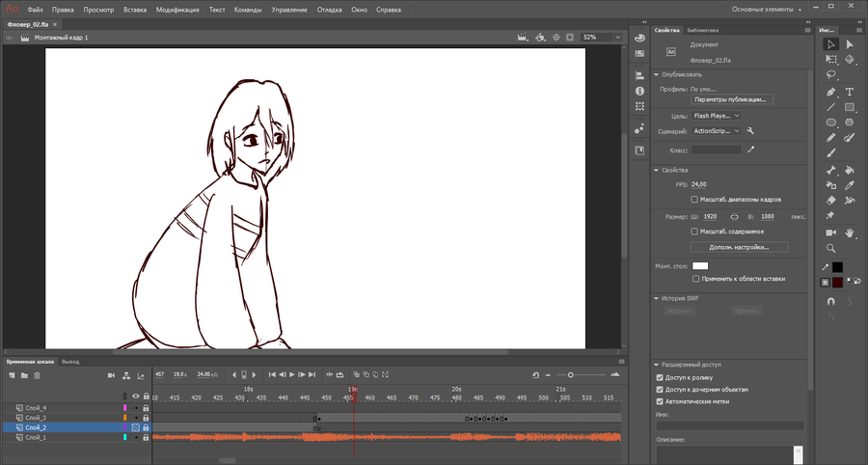Select the Camera tool
Screen dimensions: 868x465
pyautogui.click(x=831, y=233)
